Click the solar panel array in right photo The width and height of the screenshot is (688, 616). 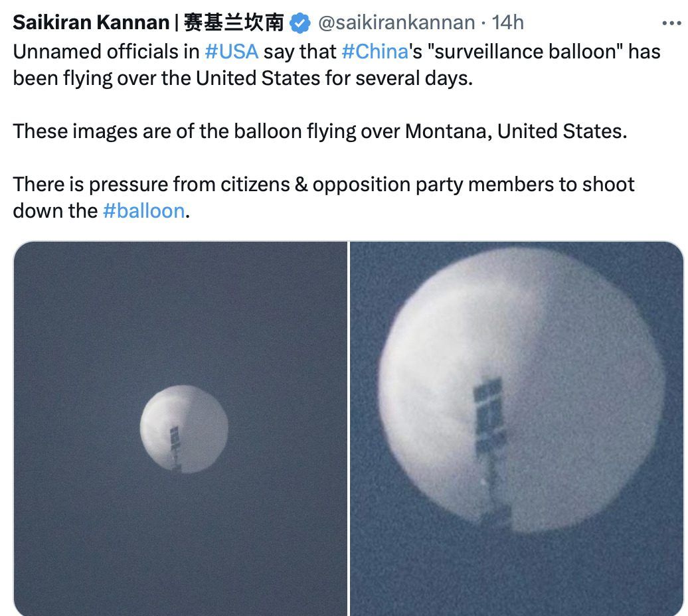[489, 412]
